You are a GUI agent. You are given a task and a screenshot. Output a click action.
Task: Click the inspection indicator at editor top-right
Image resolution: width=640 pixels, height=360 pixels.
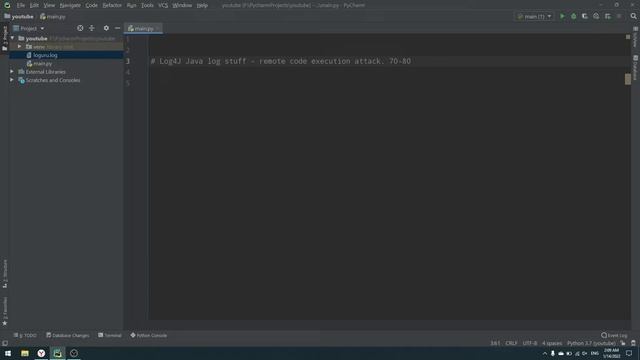628,37
